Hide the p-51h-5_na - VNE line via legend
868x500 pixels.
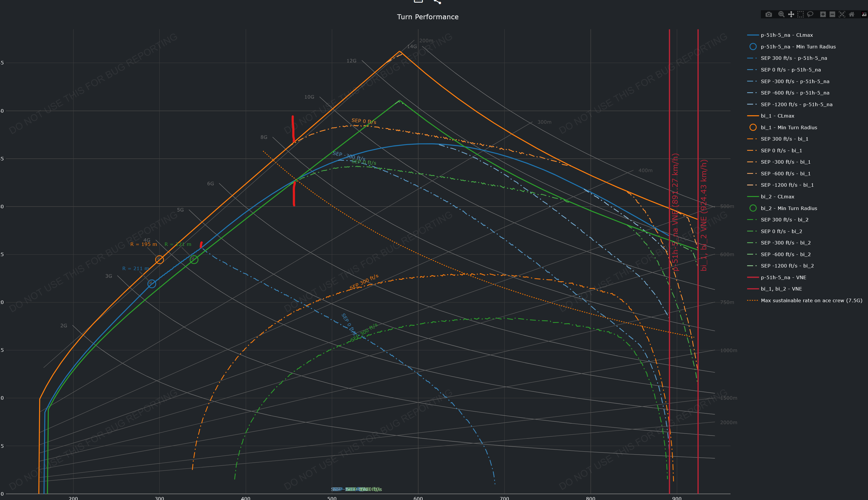click(x=783, y=277)
